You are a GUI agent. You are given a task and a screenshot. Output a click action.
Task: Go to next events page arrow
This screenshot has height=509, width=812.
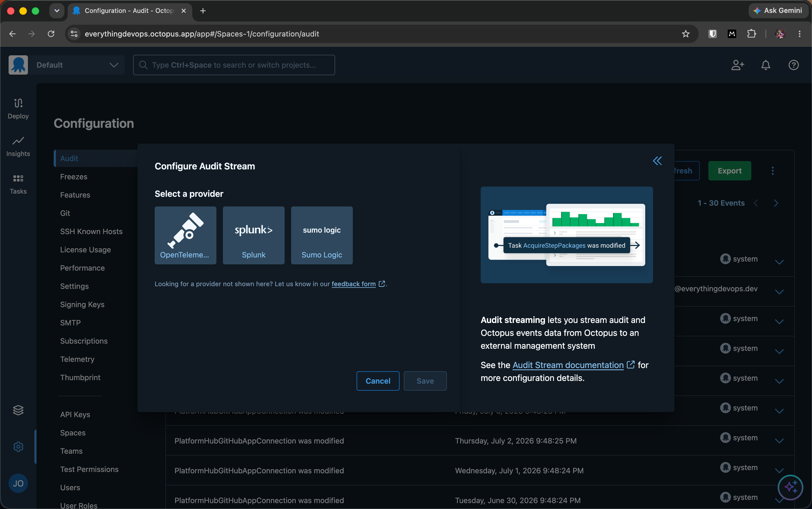pos(776,203)
